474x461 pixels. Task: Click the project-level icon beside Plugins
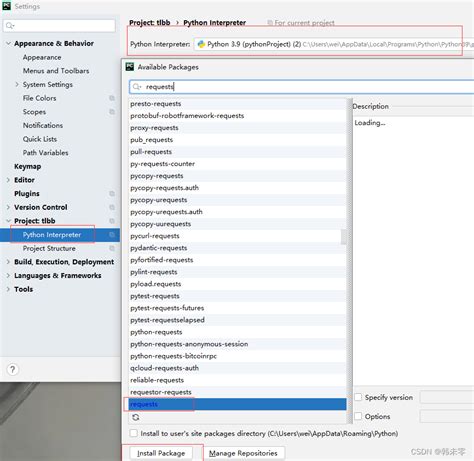pyautogui.click(x=112, y=193)
